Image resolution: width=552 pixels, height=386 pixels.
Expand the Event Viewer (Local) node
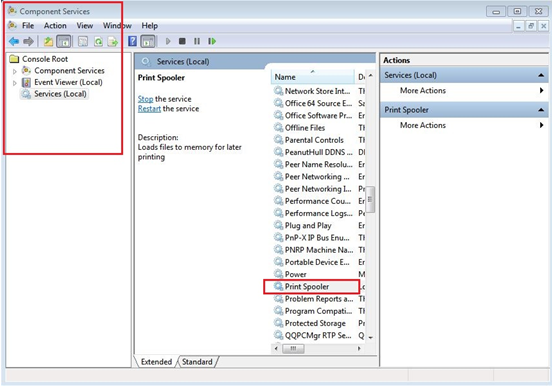pyautogui.click(x=14, y=83)
